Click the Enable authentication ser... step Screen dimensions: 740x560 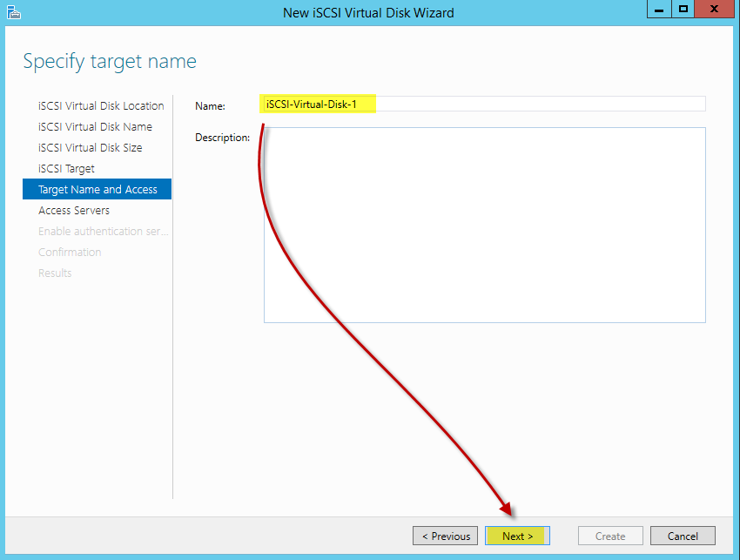tap(103, 231)
